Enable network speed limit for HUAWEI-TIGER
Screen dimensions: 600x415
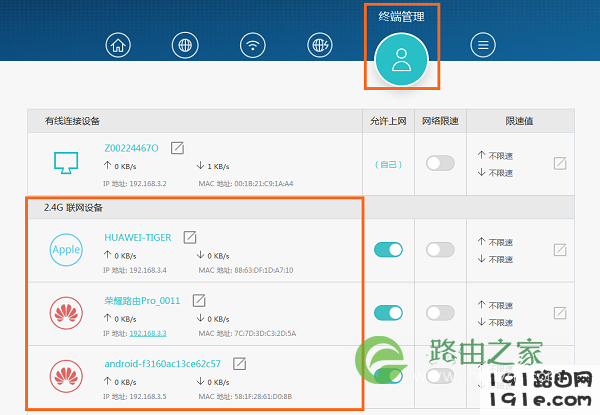point(440,250)
